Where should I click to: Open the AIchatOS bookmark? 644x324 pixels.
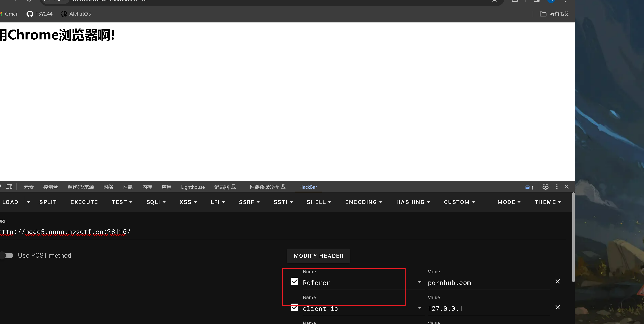pyautogui.click(x=76, y=14)
